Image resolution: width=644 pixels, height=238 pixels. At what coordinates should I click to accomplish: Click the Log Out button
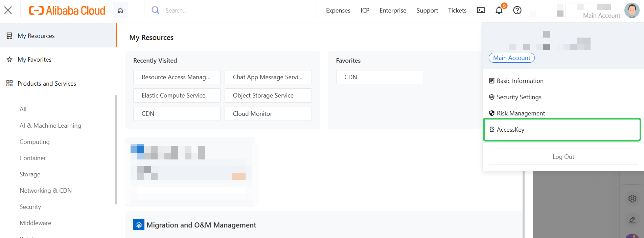pos(563,157)
